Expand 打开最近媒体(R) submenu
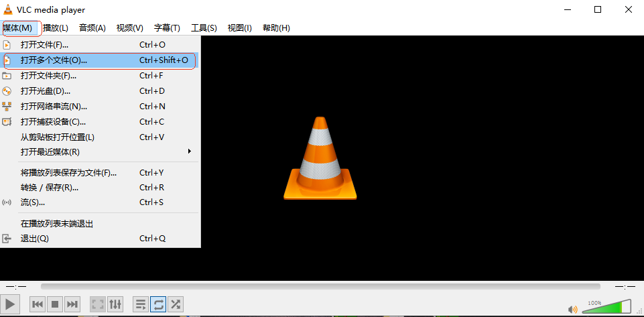Screen dimensions: 644x317 [100, 152]
